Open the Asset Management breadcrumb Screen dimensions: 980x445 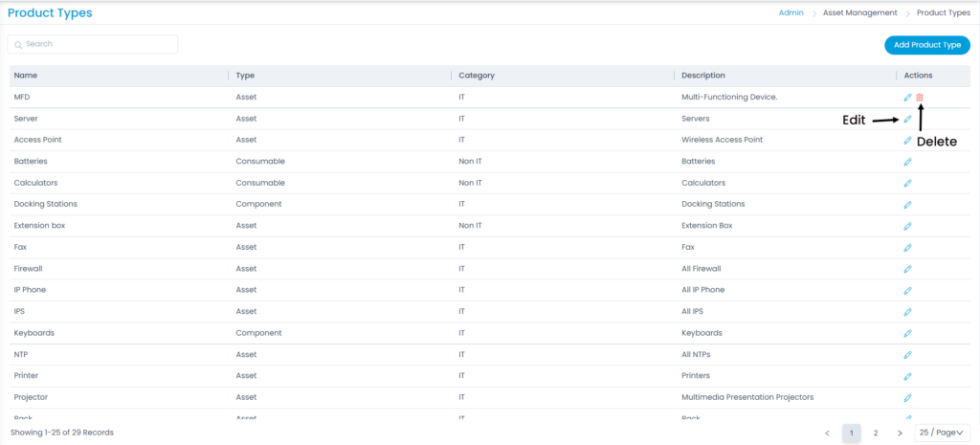click(860, 12)
